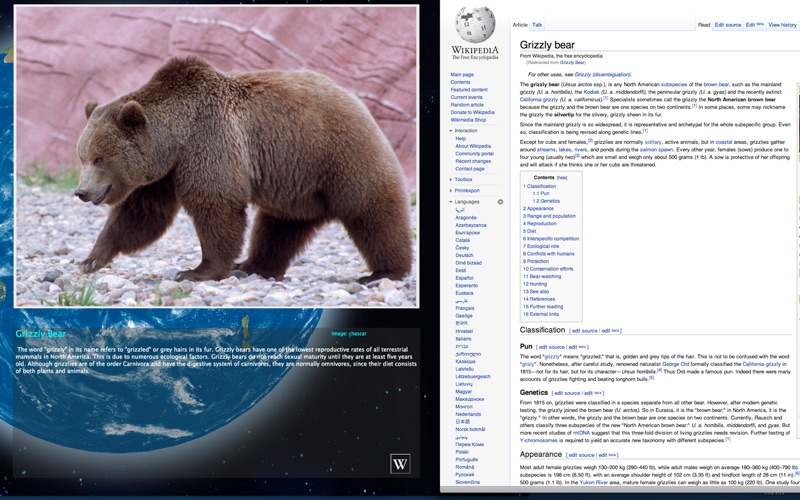The width and height of the screenshot is (800, 500).
Task: Jump to 1.2 Genetics in Contents
Action: tap(546, 201)
